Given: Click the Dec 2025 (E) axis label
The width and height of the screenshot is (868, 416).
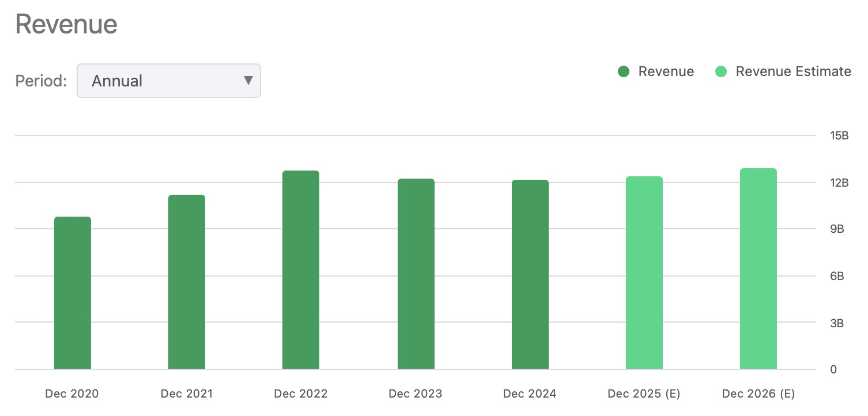Looking at the screenshot, I should pos(644,394).
